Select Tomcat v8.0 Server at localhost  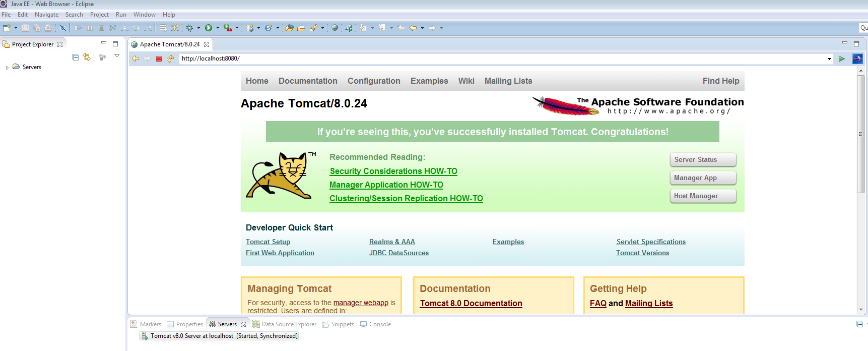(x=220, y=336)
